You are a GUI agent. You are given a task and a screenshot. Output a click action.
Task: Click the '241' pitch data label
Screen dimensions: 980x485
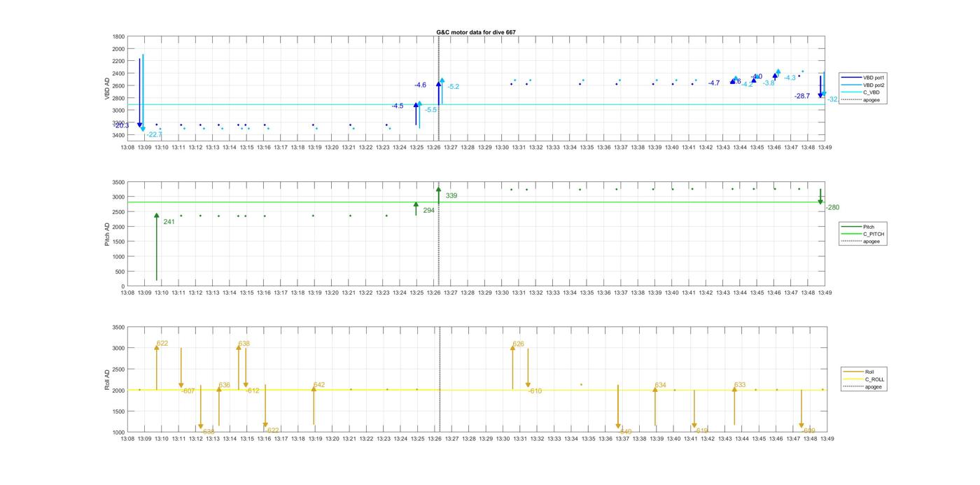coord(169,222)
